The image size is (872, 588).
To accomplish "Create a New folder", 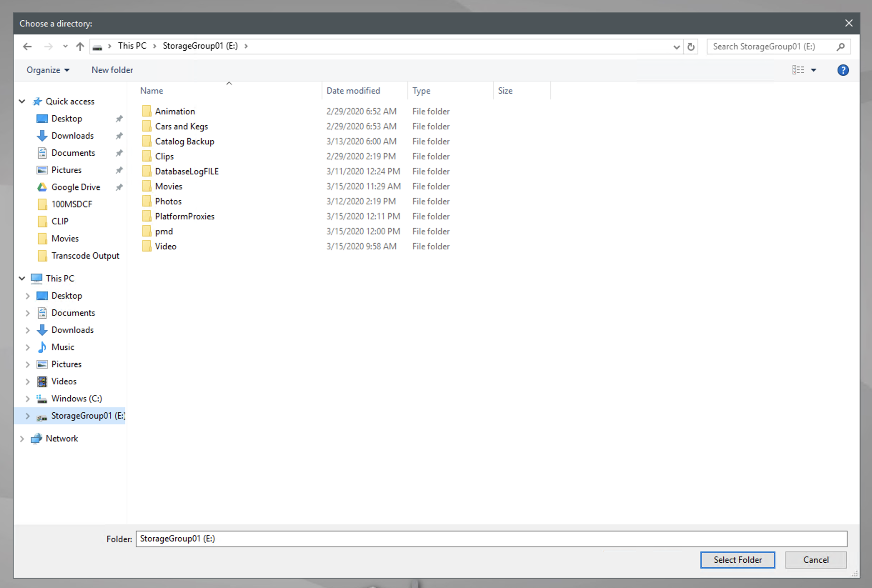I will [x=112, y=70].
